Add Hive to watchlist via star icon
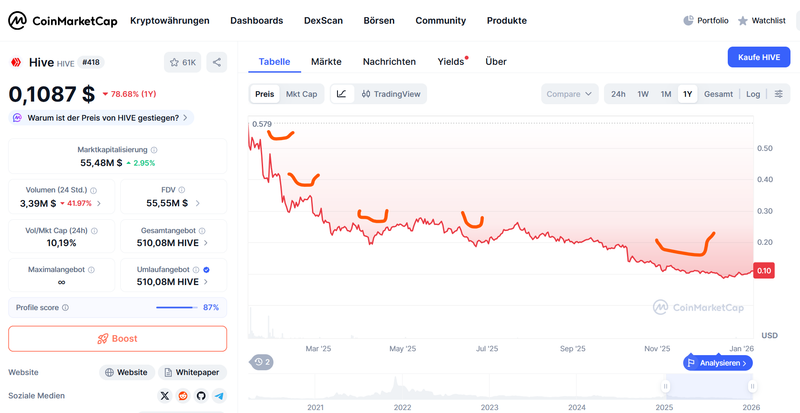This screenshot has height=413, width=800. (x=183, y=62)
